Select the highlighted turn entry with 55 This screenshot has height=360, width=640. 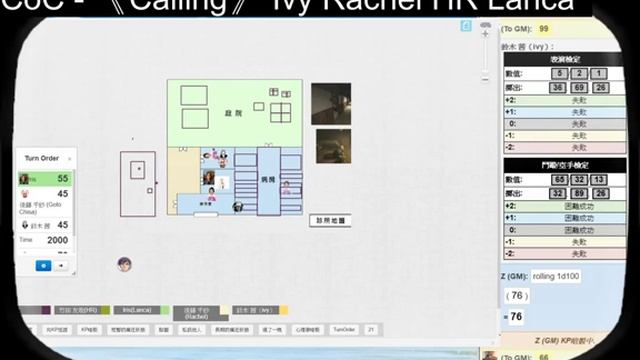point(45,179)
